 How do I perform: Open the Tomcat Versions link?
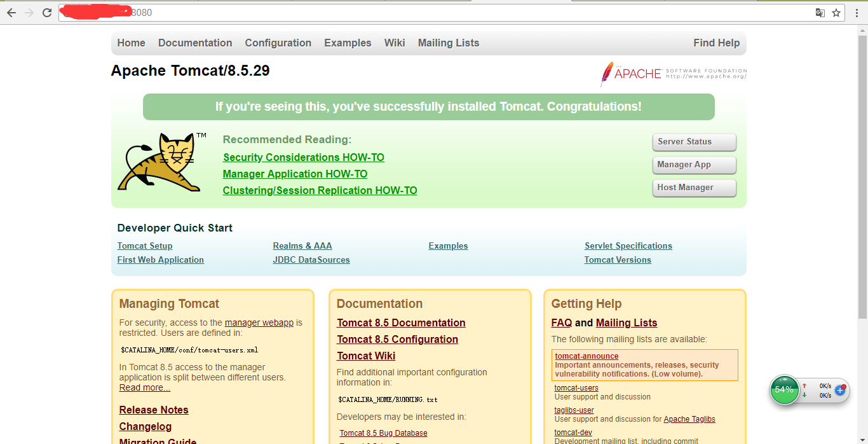[x=618, y=260]
